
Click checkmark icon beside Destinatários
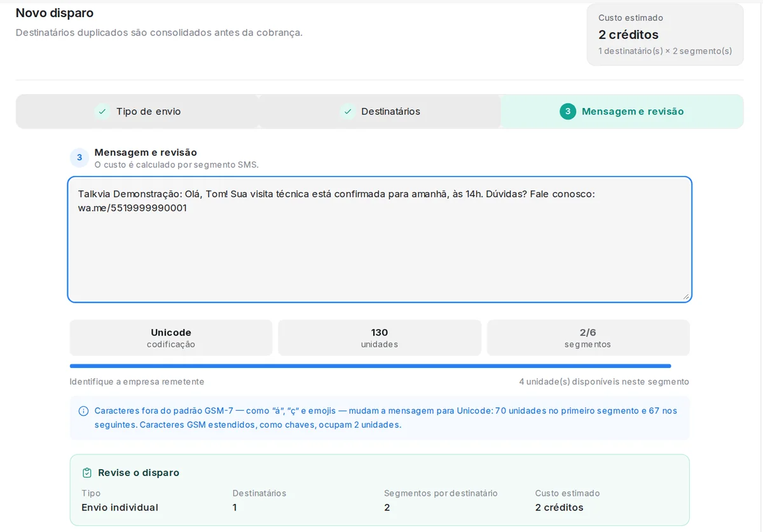347,111
